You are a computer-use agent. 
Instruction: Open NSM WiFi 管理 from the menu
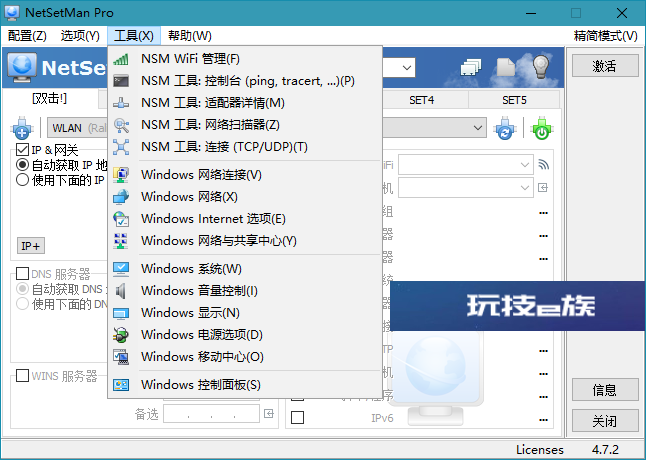(245, 59)
